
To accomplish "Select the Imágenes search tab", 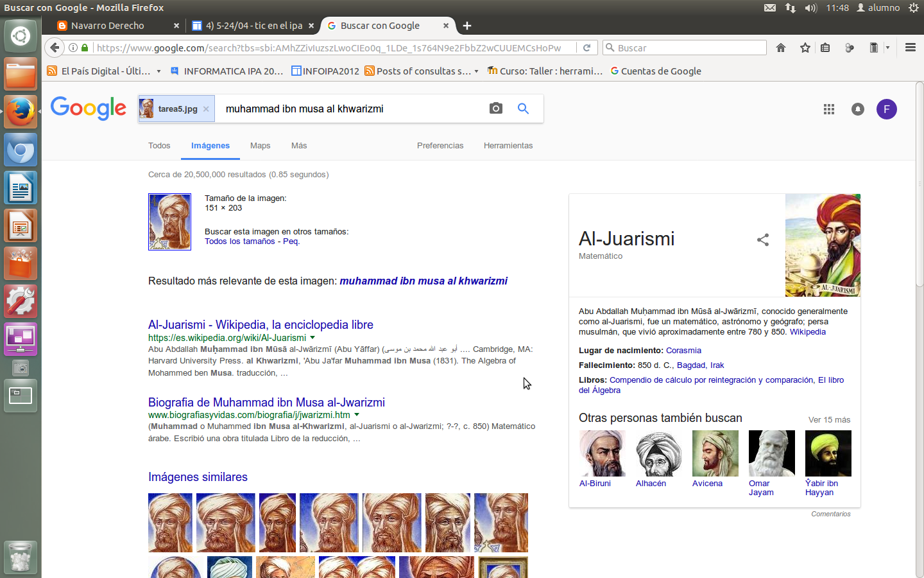I will click(x=210, y=146).
